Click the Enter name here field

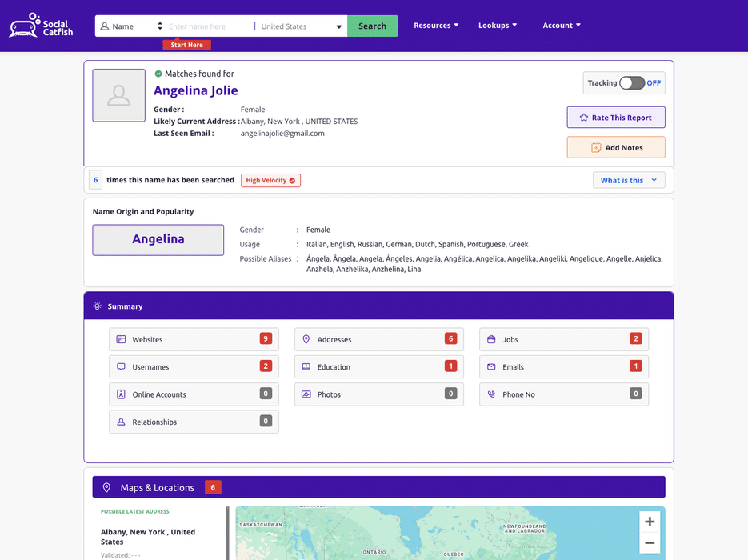(x=208, y=26)
